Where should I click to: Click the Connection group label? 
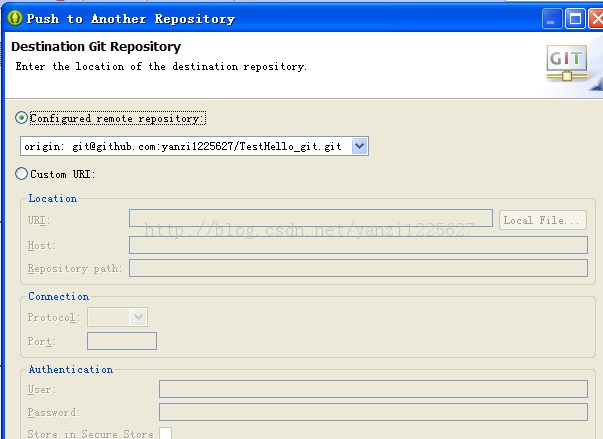point(58,296)
